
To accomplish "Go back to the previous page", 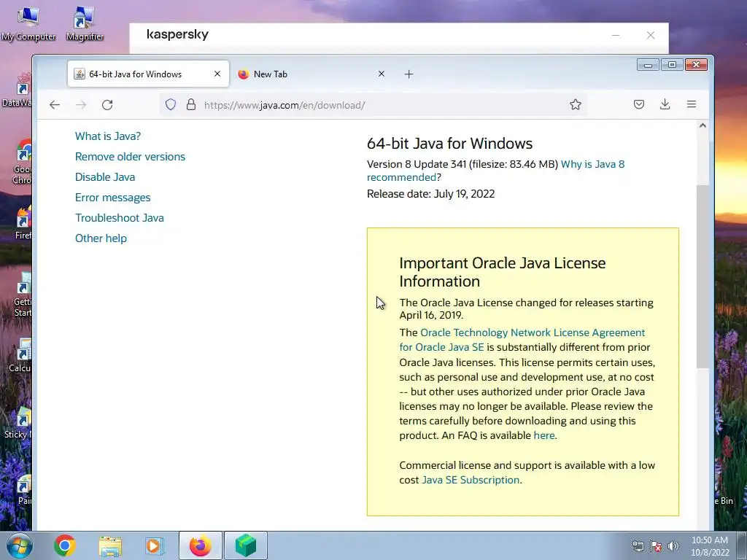I will point(54,105).
